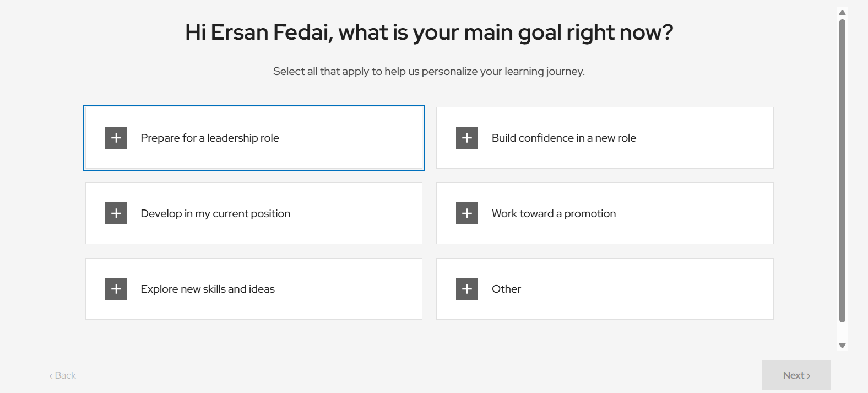Click the vertical scrollbar thumb
The height and width of the screenshot is (393, 868).
click(x=842, y=165)
